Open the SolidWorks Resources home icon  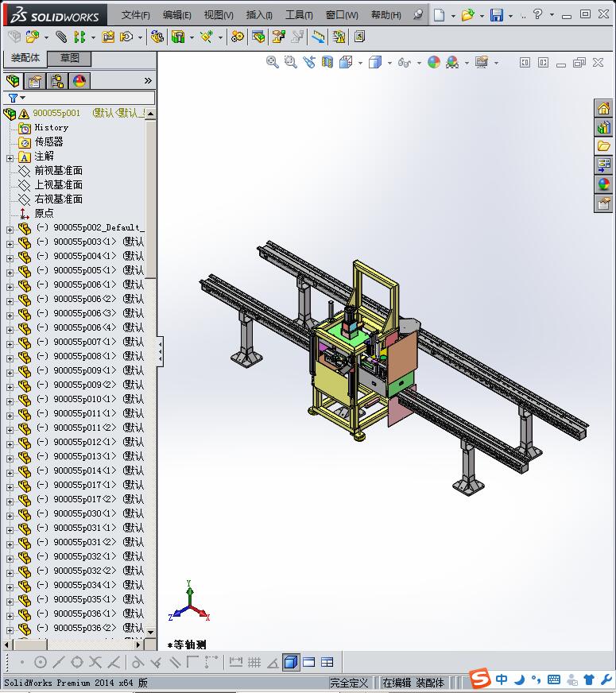click(x=603, y=108)
